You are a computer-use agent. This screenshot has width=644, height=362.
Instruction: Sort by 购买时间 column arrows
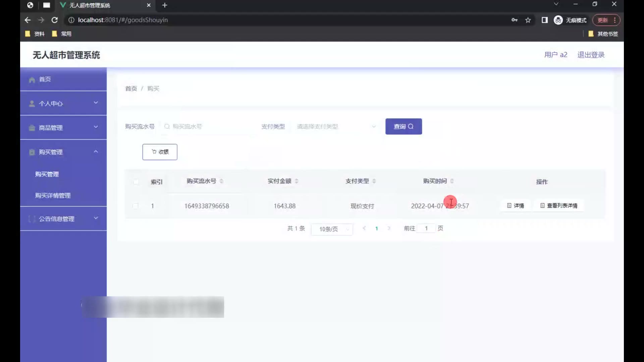[452, 181]
